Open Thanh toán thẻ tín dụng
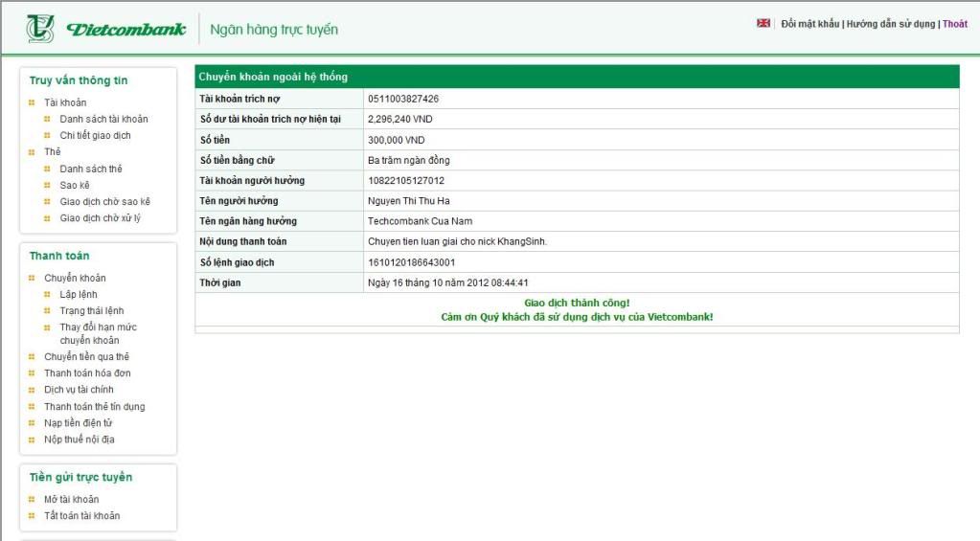Image resolution: width=980 pixels, height=541 pixels. [95, 407]
